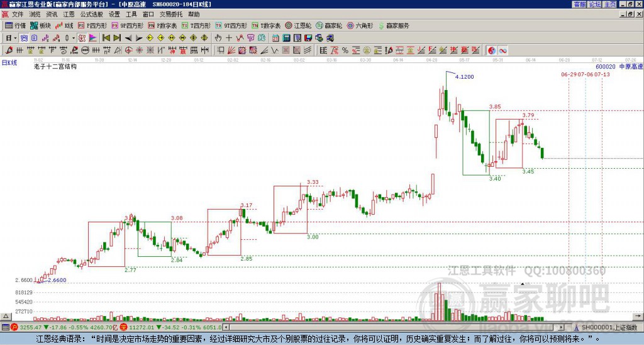Click the 论坛 forum button

pyautogui.click(x=594, y=4)
